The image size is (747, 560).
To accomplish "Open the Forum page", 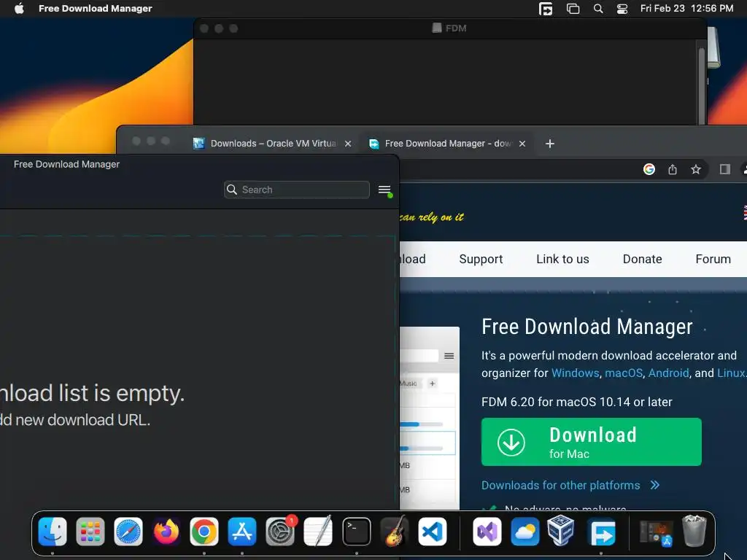I will coord(713,259).
